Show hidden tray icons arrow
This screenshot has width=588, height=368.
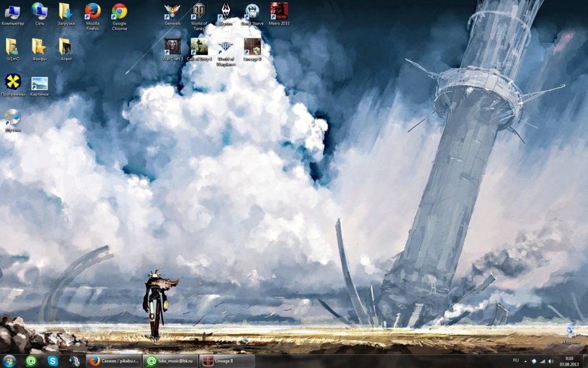[525, 362]
